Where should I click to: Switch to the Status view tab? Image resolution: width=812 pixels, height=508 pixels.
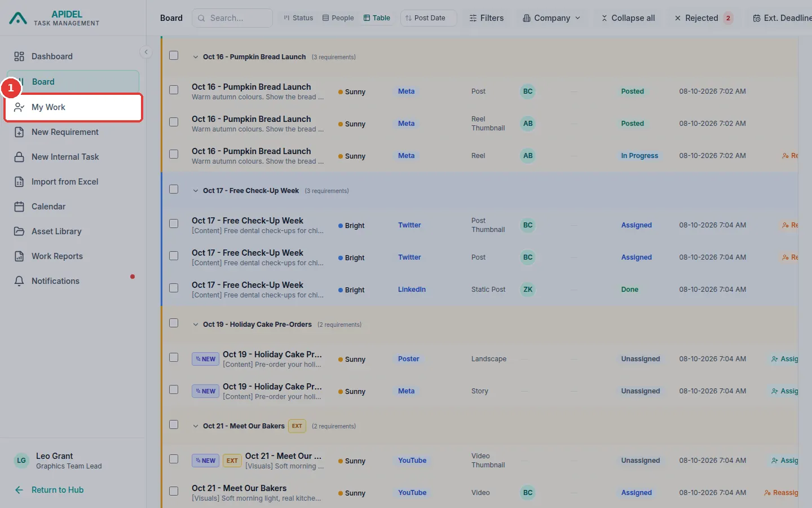pos(298,18)
